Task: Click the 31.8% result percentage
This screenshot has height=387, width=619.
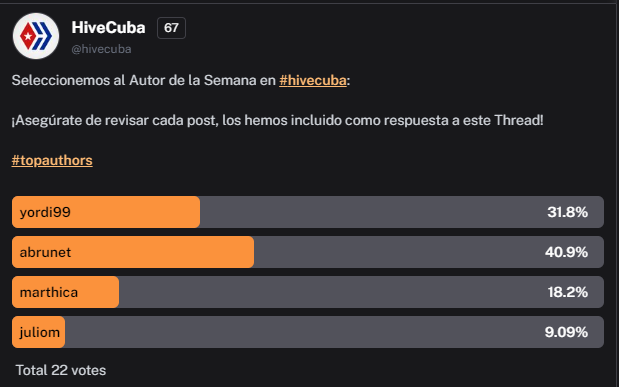Action: [x=567, y=212]
